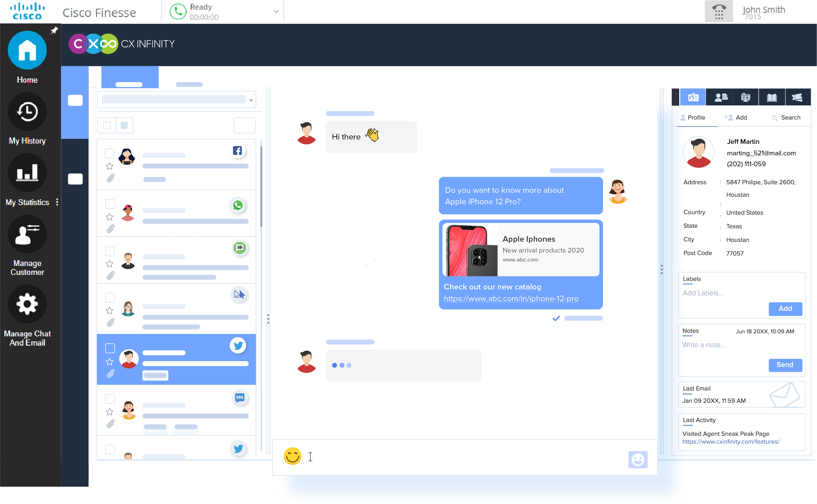Image resolution: width=817 pixels, height=504 pixels.
Task: Pin the sidebar with pushpin icon
Action: point(54,31)
